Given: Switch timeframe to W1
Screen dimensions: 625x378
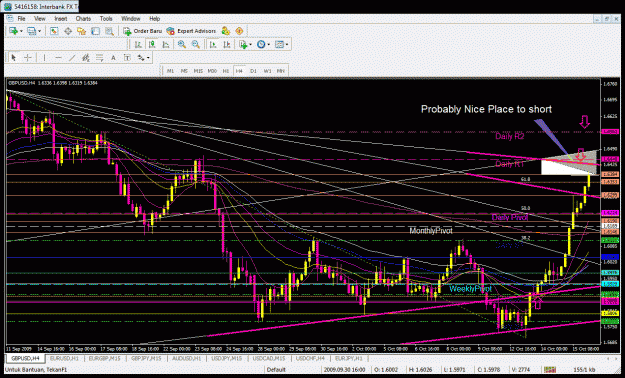Looking at the screenshot, I should point(267,71).
